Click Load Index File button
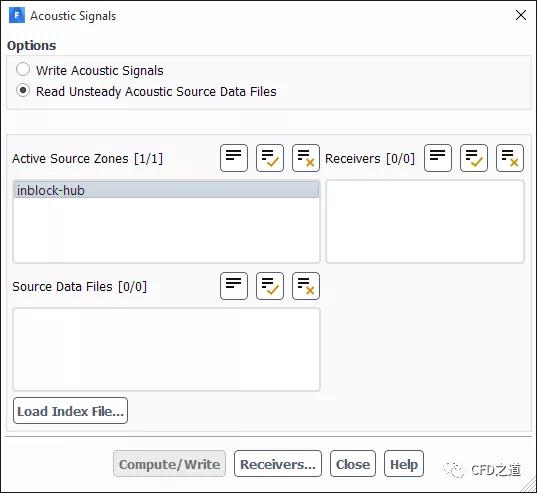 71,410
